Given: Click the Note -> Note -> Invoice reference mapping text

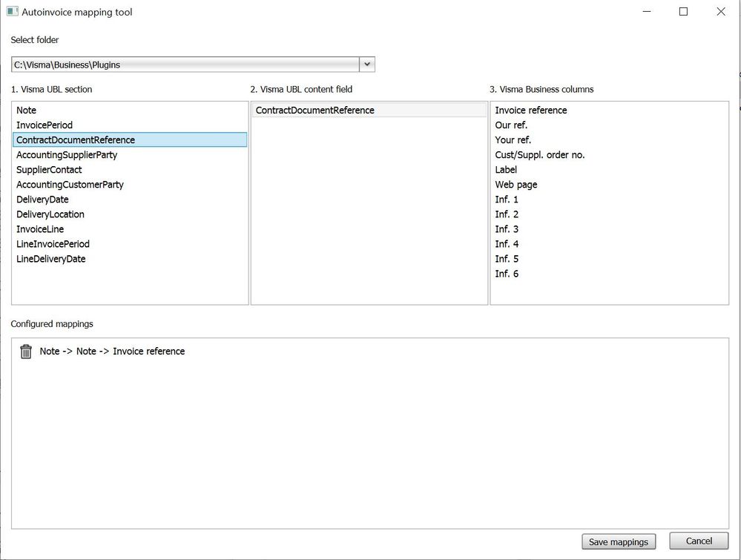Looking at the screenshot, I should (x=112, y=351).
